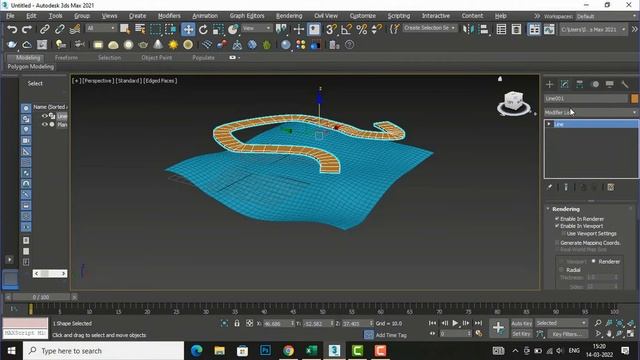Toggle the Angle Snap icon
640x360 pixels.
tap(346, 29)
